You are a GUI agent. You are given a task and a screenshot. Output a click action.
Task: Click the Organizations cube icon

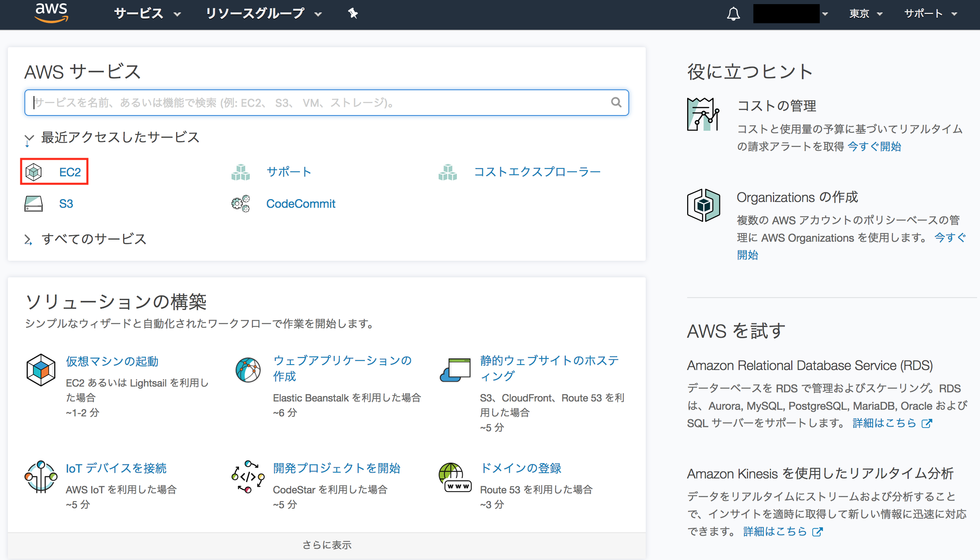[x=703, y=205]
